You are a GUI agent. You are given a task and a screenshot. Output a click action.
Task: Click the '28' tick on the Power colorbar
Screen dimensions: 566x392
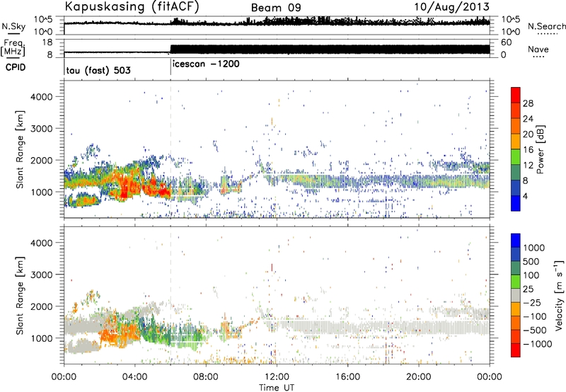click(x=528, y=103)
